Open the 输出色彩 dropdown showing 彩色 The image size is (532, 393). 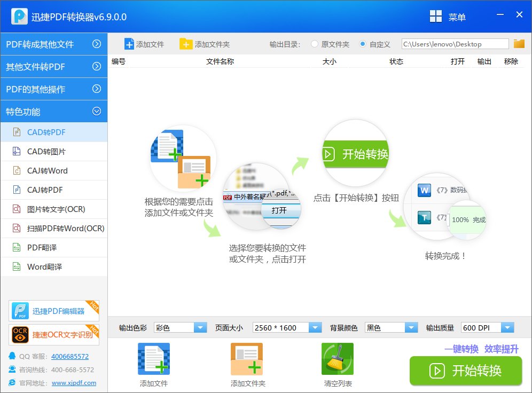click(180, 327)
